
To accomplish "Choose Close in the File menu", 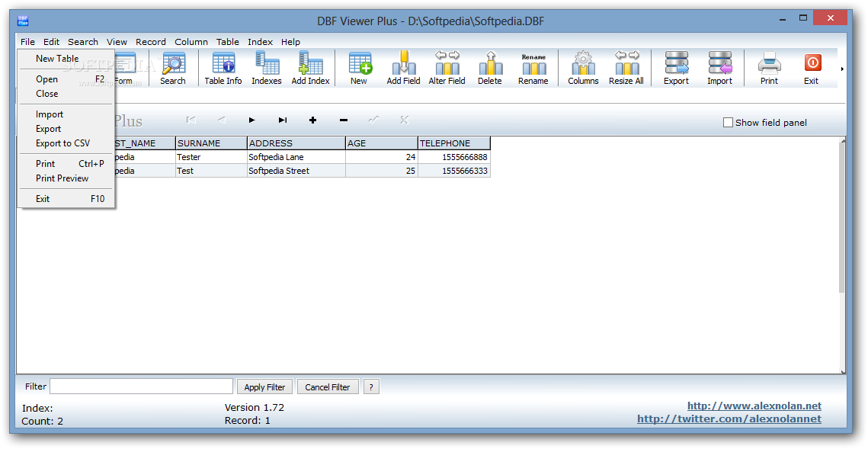I will click(66, 94).
